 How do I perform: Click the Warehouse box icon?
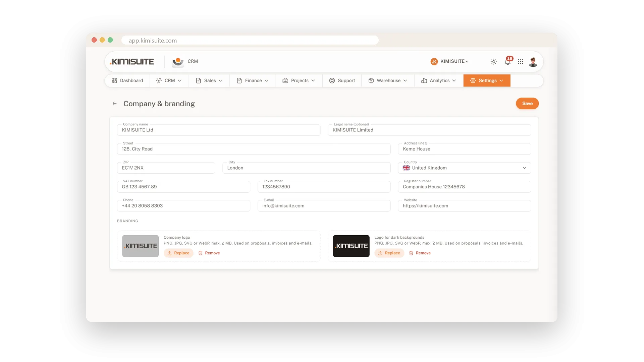point(371,80)
